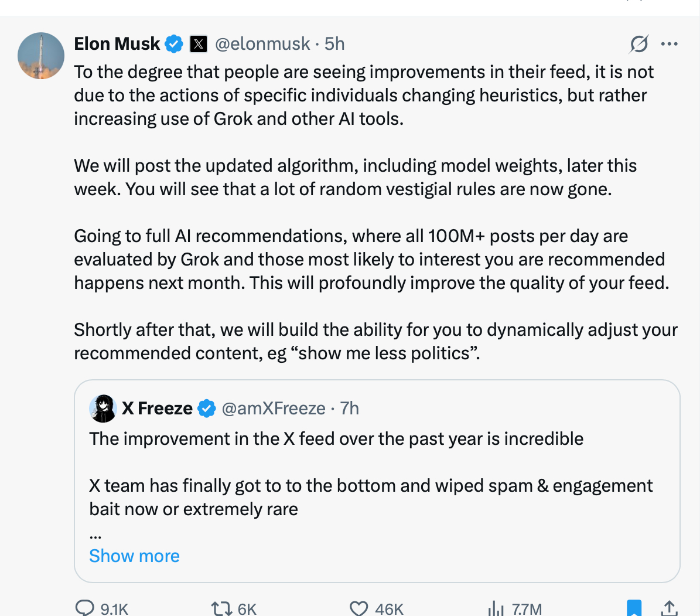
Task: Expand quoted post with Show more
Action: pos(134,556)
